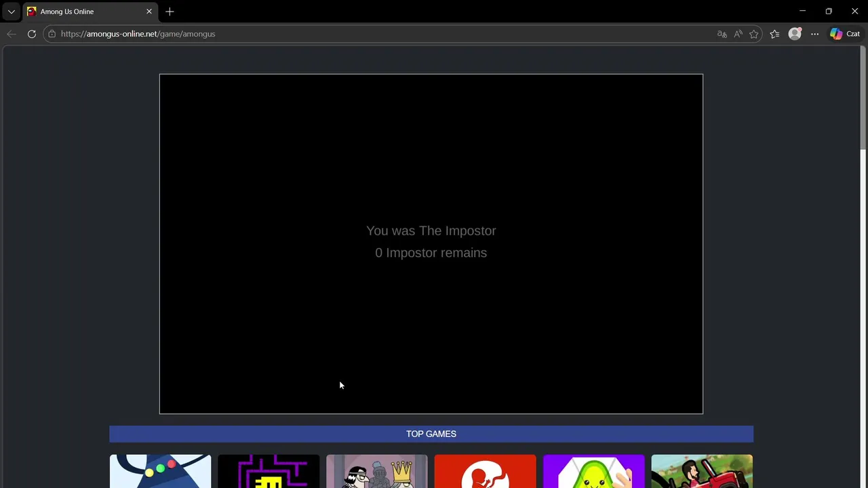The width and height of the screenshot is (868, 488).
Task: Select the Among Us Online tab
Action: point(90,12)
